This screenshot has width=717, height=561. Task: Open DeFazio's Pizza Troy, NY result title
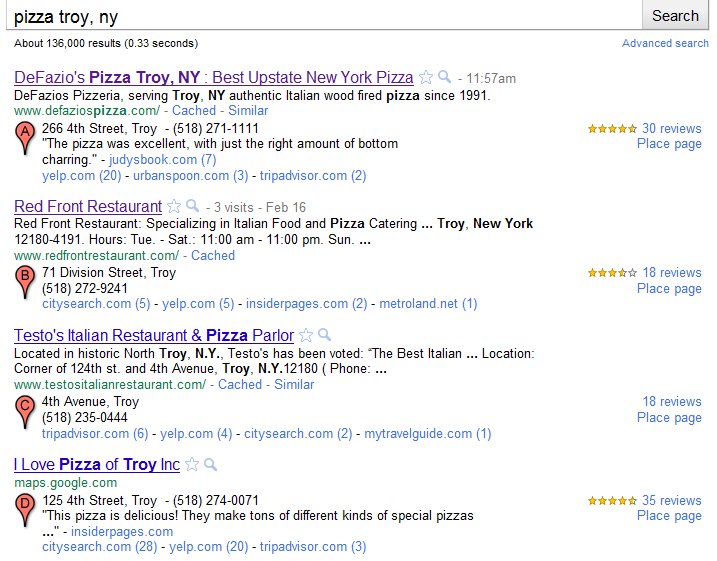click(214, 77)
